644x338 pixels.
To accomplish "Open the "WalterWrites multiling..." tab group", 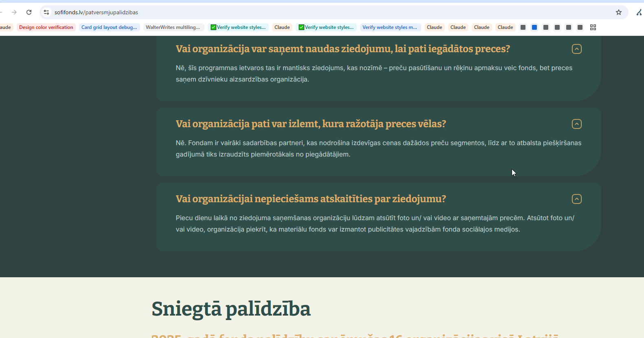I will point(173,27).
